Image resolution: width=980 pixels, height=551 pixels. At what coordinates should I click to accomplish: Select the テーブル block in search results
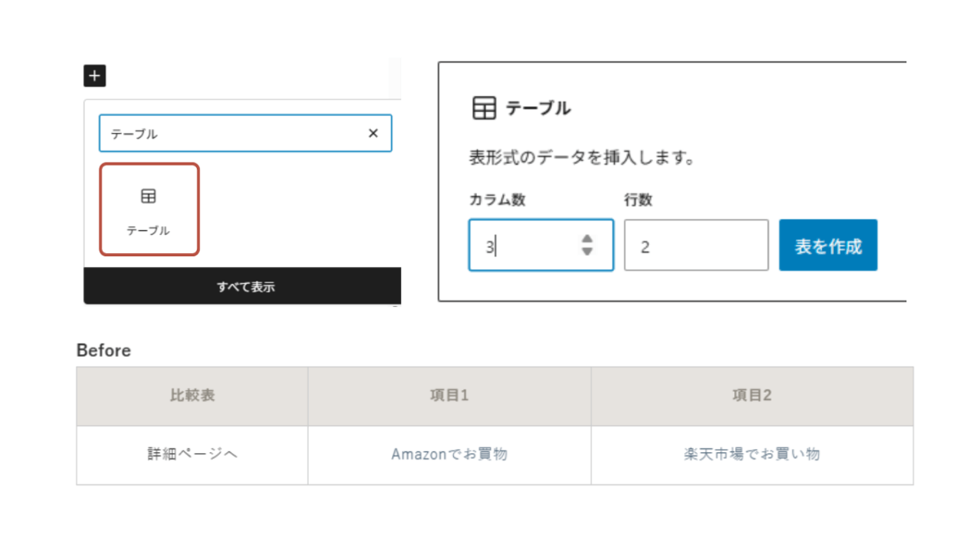149,210
